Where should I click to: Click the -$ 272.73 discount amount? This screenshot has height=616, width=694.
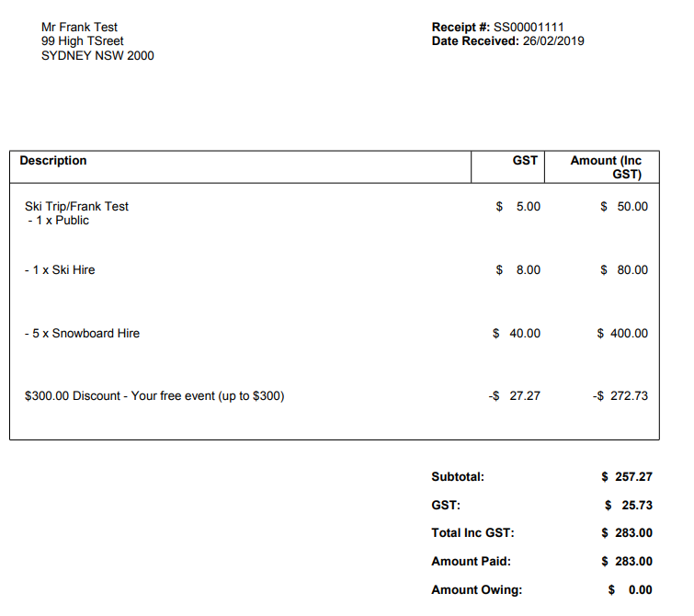pos(620,396)
